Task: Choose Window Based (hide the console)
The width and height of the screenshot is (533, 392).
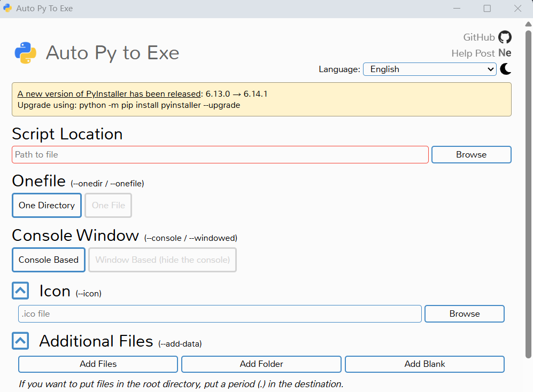Action: (163, 260)
